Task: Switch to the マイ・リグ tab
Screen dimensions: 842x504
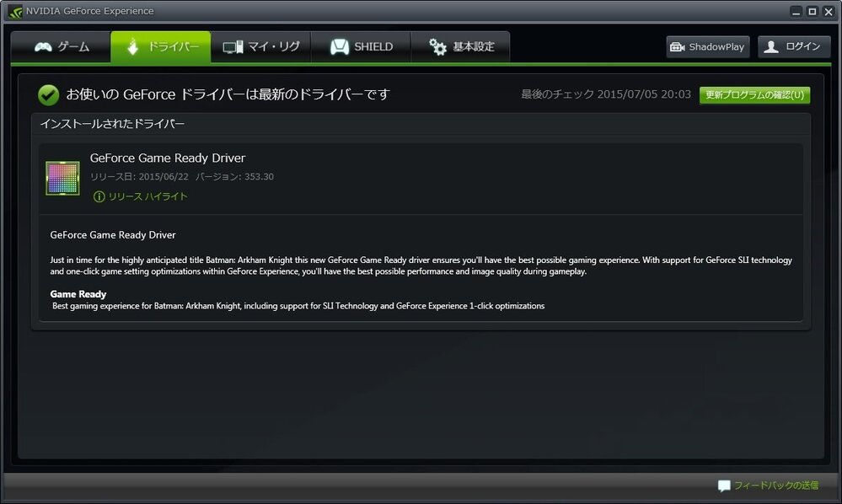Action: pos(260,46)
